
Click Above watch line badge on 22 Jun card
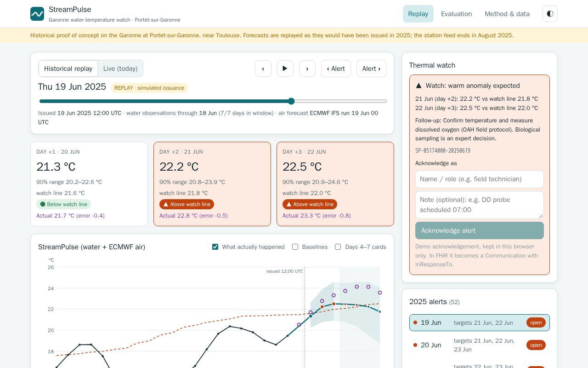[x=310, y=204]
